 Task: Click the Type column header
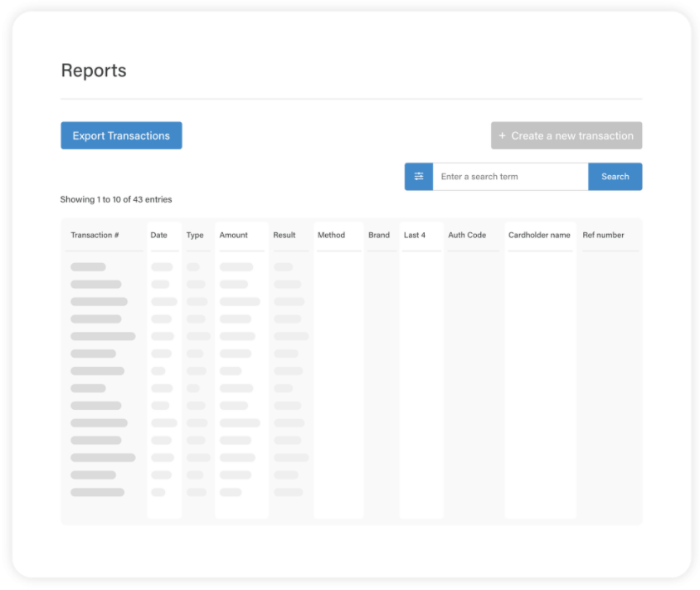[x=195, y=236]
